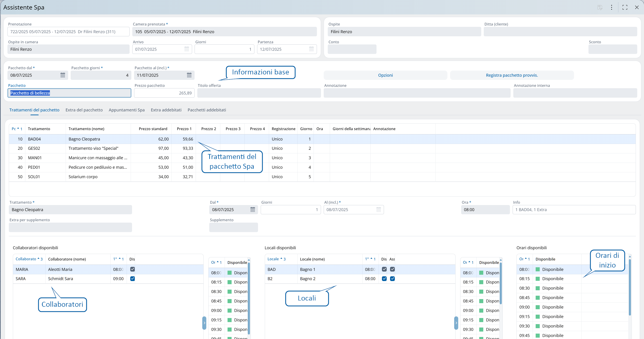Open the three-dot more options menu
Screen dimensions: 644x339
click(611, 7)
